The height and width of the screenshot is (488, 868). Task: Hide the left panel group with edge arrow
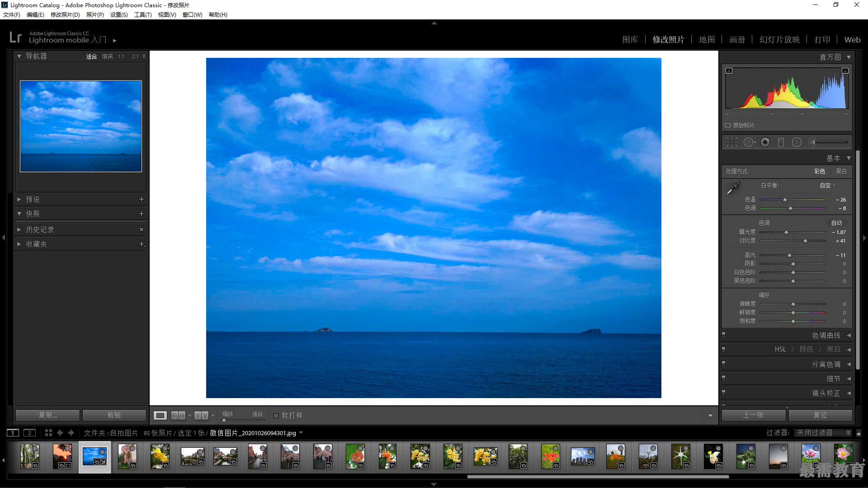(x=4, y=238)
